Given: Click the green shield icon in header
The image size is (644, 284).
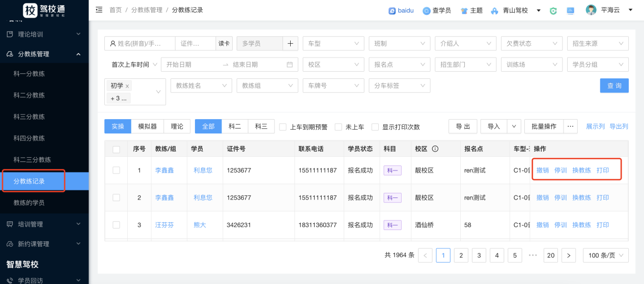Looking at the screenshot, I should pos(553,11).
